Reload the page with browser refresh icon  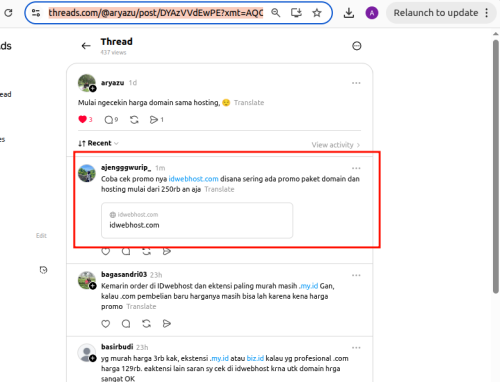tap(8, 13)
